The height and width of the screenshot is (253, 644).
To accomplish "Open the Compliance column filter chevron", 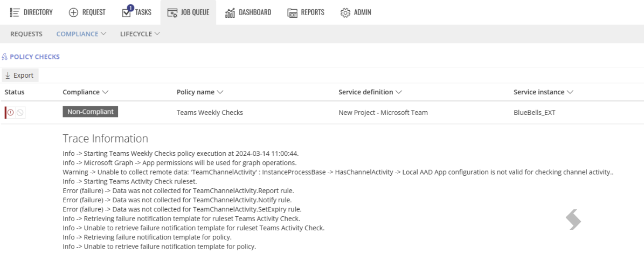I will (105, 92).
